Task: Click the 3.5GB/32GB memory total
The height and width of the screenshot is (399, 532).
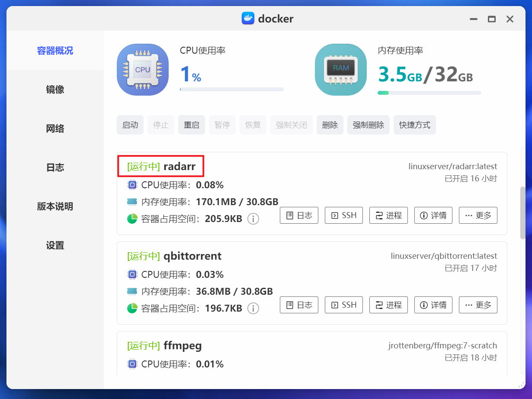Action: [x=426, y=74]
